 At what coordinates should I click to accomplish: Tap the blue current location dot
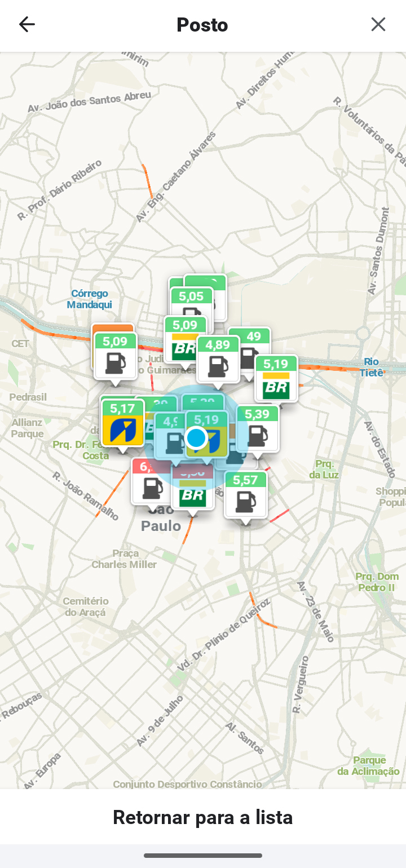[x=196, y=437]
